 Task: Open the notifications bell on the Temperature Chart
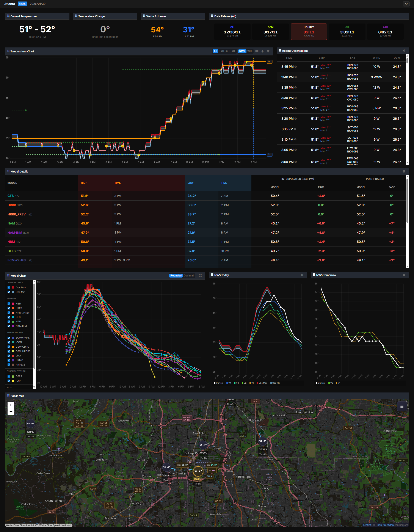(263, 51)
